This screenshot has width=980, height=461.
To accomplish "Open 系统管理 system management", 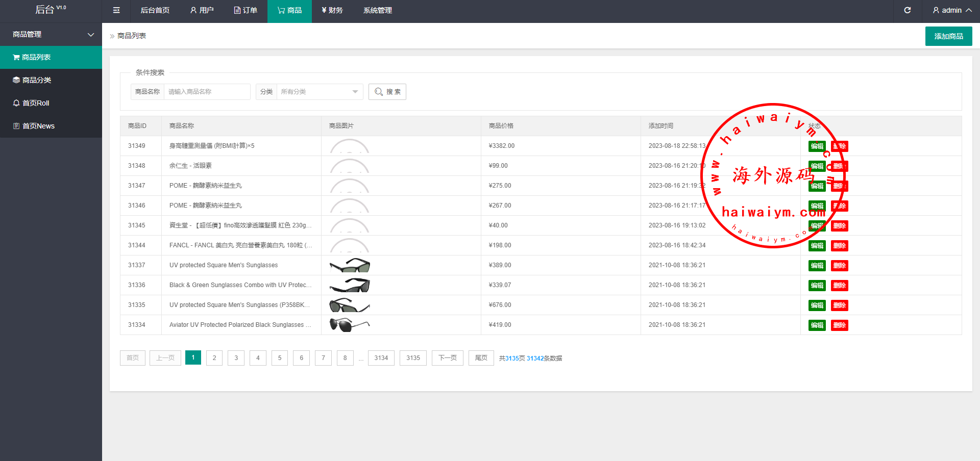I will (377, 10).
